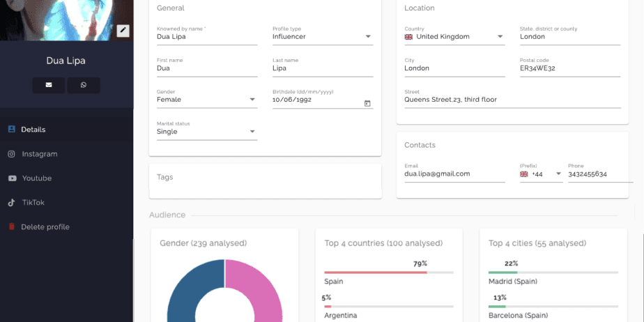Edit the First name field Dua
This screenshot has height=322, width=644.
[207, 67]
